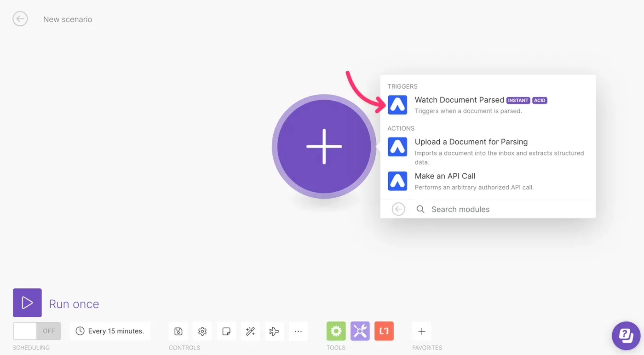Open the help chat bubble icon
This screenshot has height=355, width=644.
pyautogui.click(x=626, y=335)
